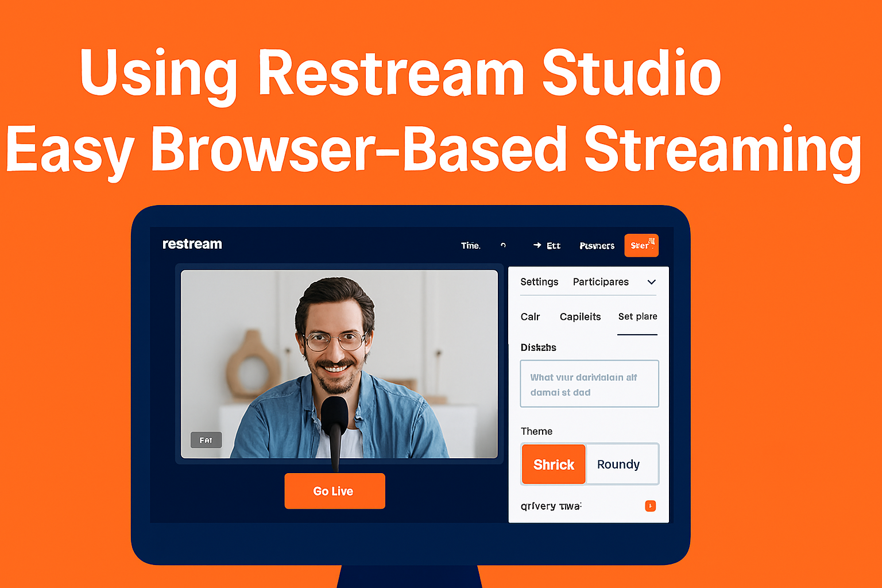
Task: Expand the chevron beside Participares
Action: click(651, 282)
